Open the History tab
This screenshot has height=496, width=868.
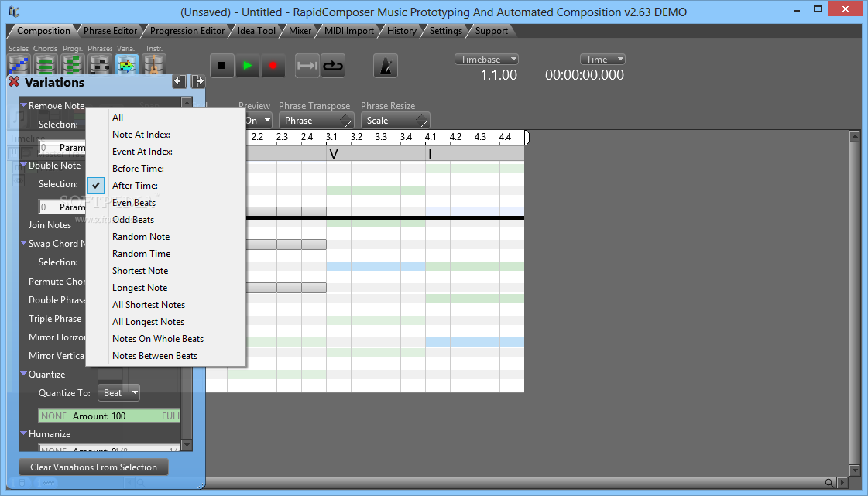point(401,31)
